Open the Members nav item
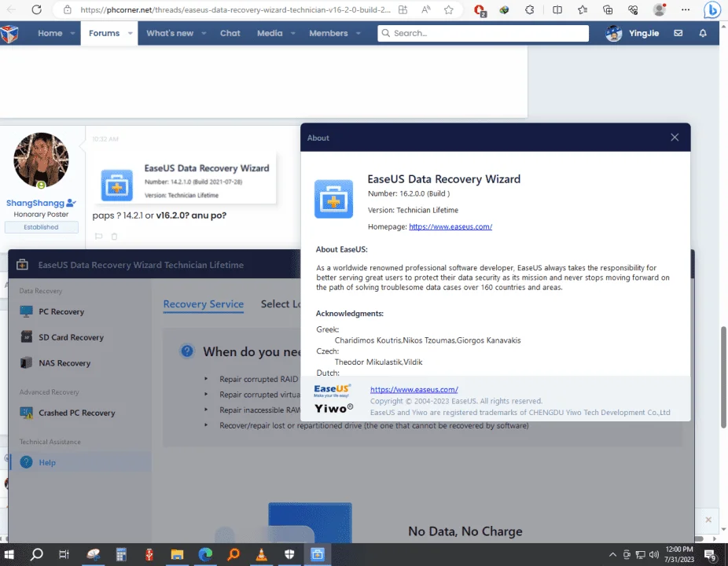728x566 pixels. (x=329, y=34)
